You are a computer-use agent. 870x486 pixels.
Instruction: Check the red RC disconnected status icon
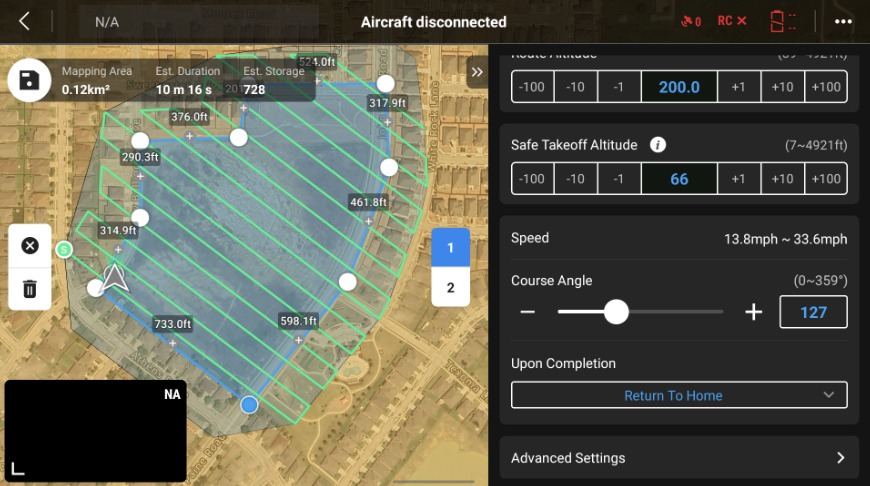[x=732, y=21]
